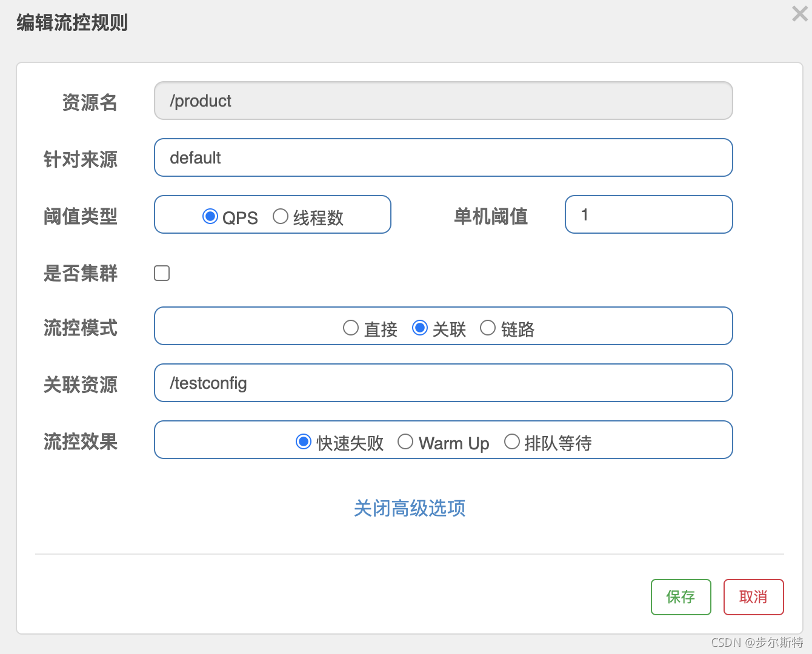
Task: Click the 阈值类型 label
Action: click(x=81, y=216)
